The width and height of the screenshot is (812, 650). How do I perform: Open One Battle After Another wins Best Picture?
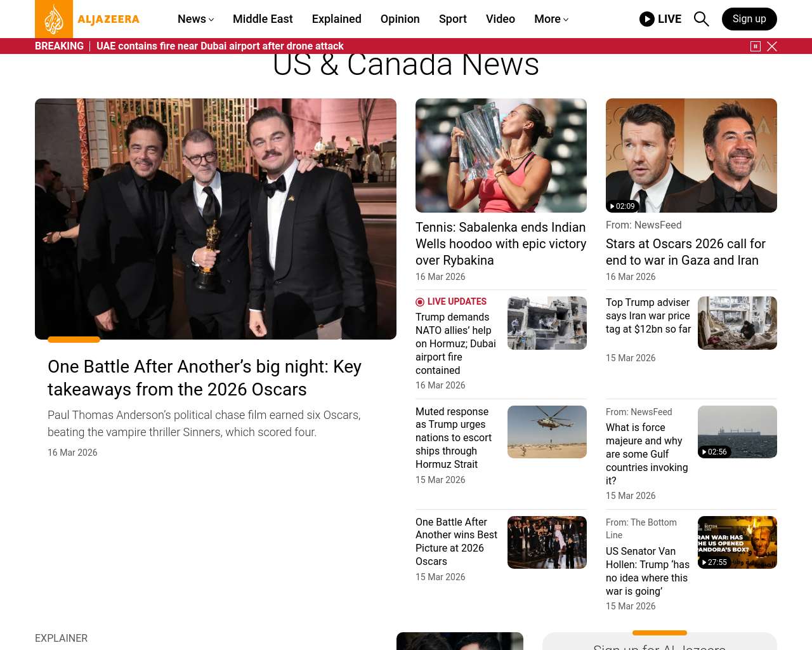tap(457, 541)
